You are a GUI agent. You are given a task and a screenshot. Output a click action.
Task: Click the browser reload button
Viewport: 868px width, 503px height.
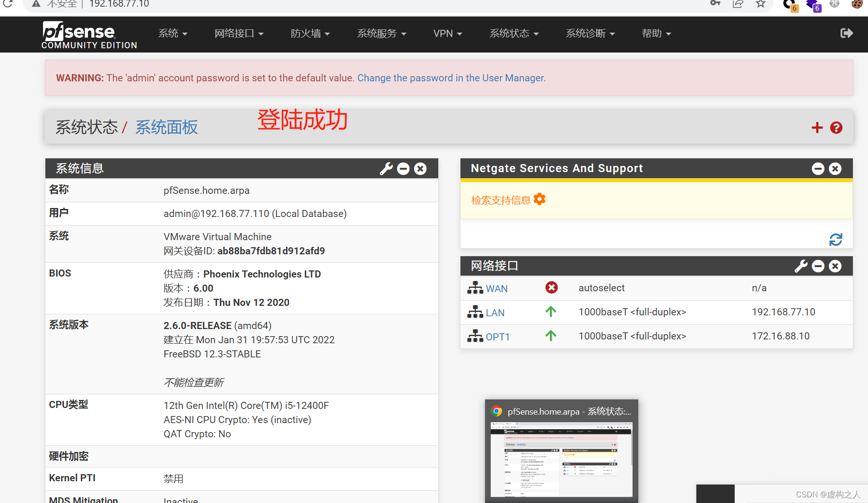pyautogui.click(x=8, y=4)
